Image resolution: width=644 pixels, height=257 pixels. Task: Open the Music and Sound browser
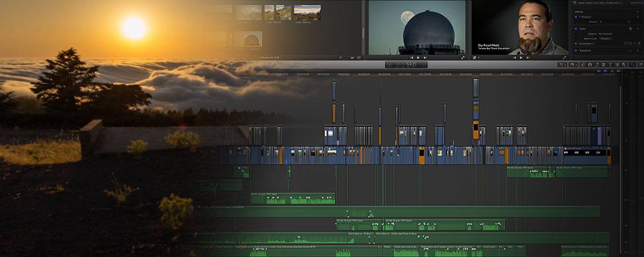tap(597, 65)
